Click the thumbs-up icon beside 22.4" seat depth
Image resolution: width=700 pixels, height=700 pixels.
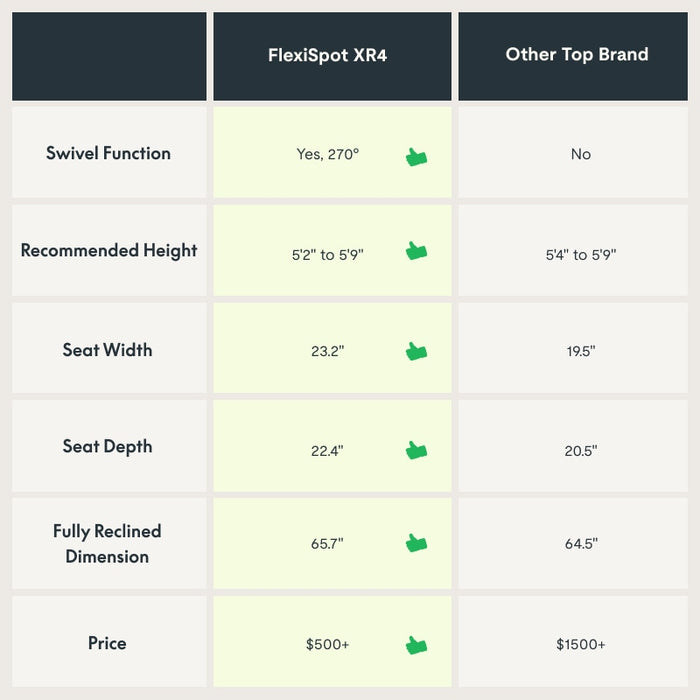[417, 450]
